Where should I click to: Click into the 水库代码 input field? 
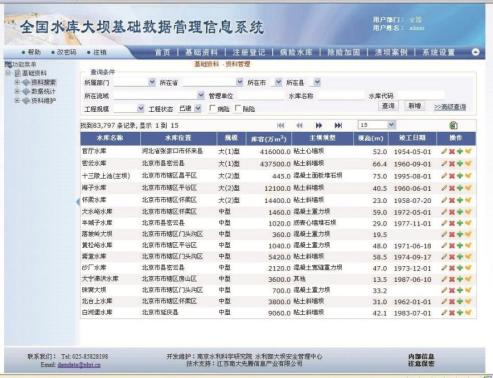coord(421,96)
